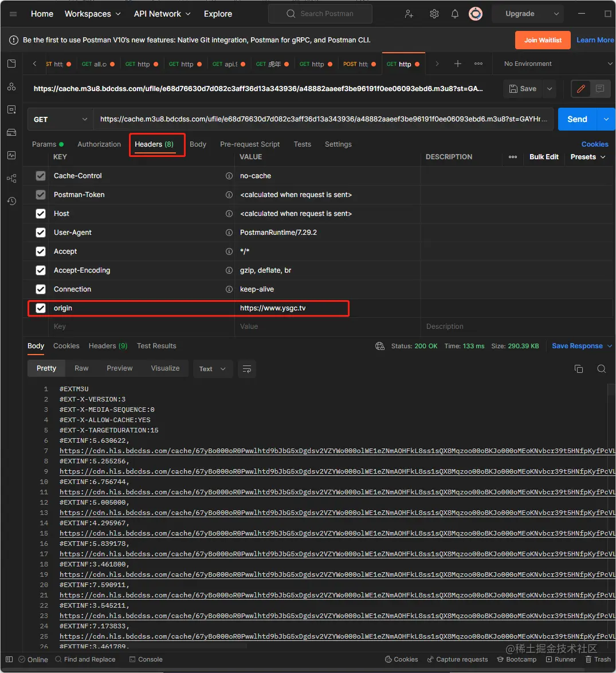Click the info icon for Cache-Control
Image resolution: width=616 pixels, height=673 pixels.
pyautogui.click(x=229, y=176)
